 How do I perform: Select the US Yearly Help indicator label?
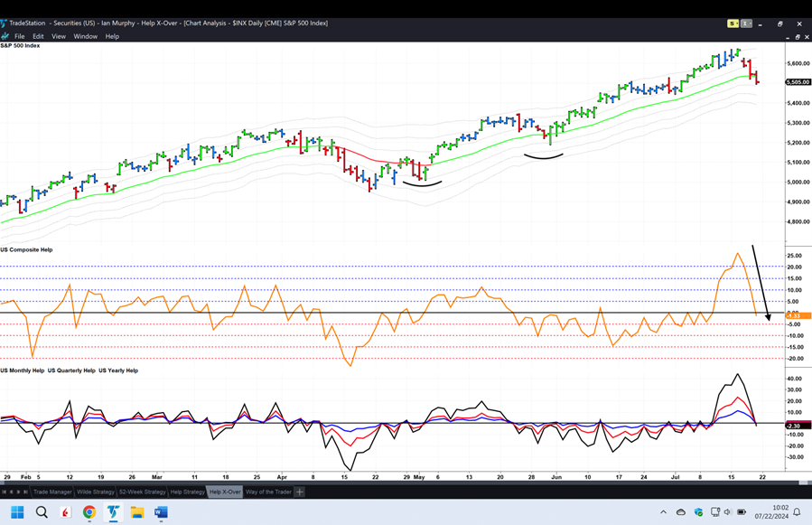tap(118, 370)
